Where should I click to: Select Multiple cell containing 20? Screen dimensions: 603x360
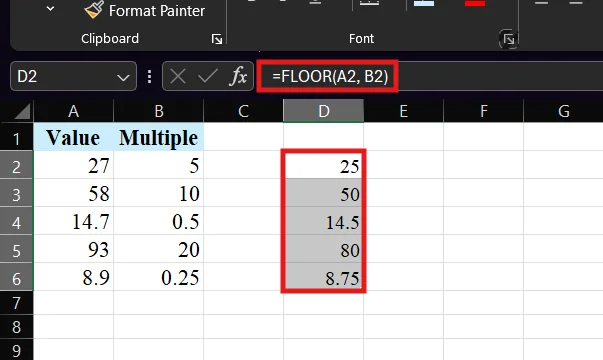point(158,249)
